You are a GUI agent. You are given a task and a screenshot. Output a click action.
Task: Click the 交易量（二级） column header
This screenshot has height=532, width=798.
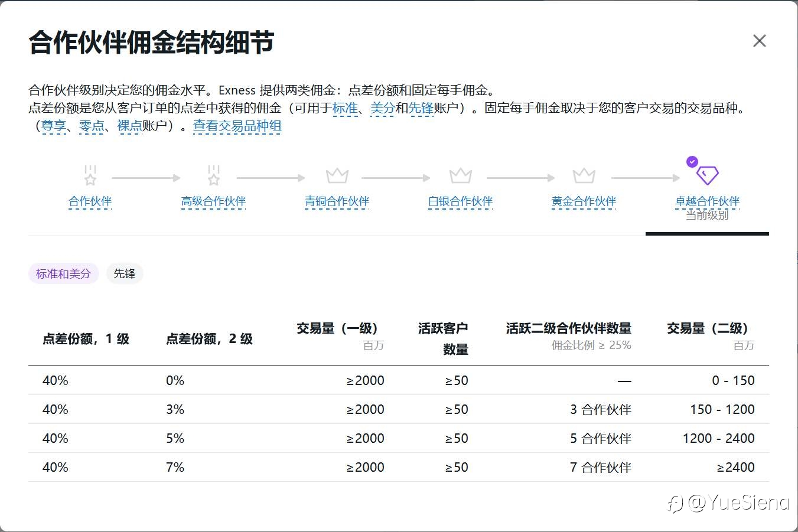[711, 328]
